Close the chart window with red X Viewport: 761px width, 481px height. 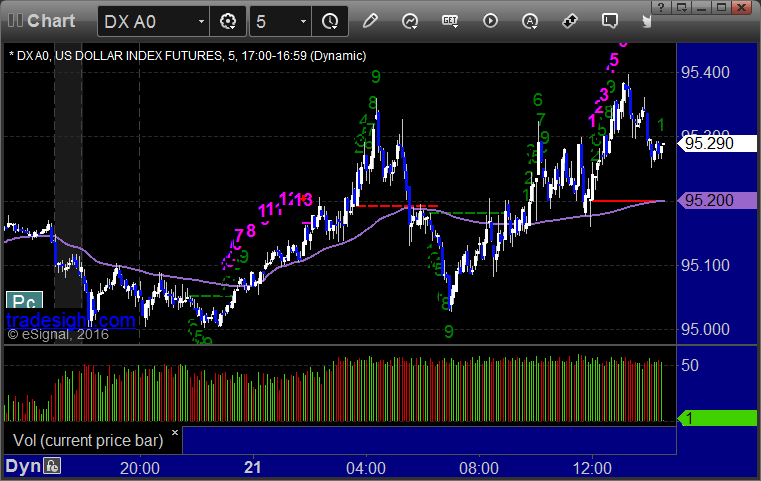tap(742, 7)
